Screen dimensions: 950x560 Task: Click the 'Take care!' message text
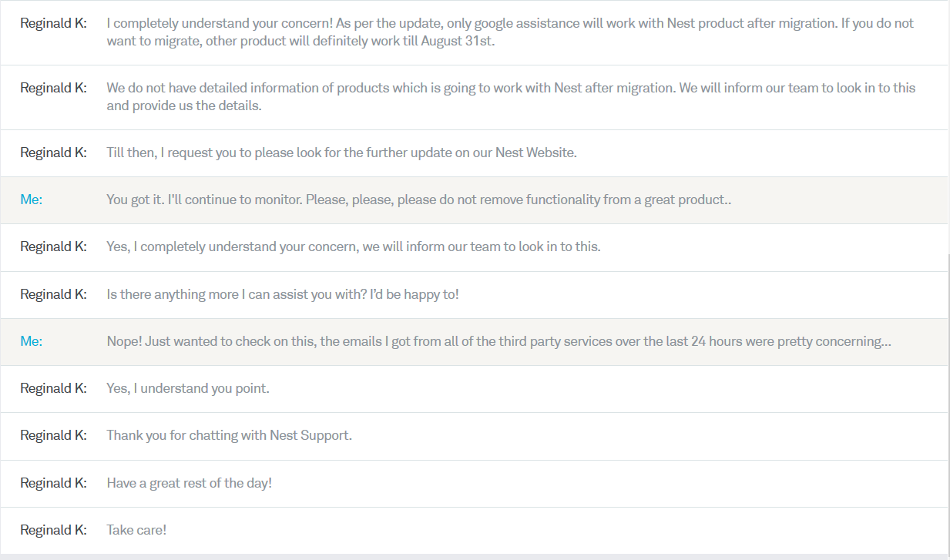click(136, 530)
